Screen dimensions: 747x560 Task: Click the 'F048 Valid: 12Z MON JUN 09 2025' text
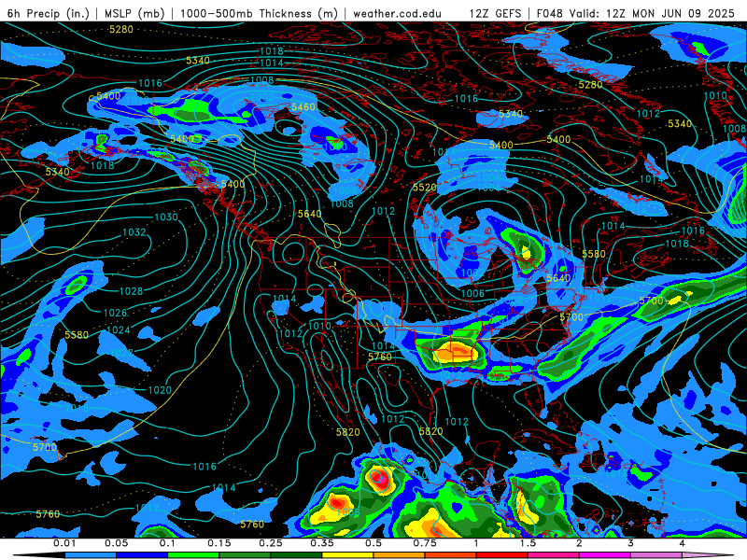[636, 13]
